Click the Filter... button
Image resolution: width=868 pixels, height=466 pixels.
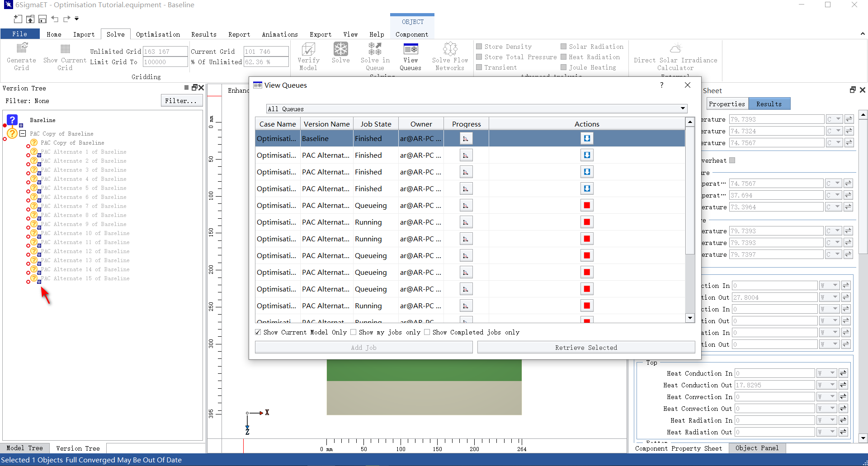[x=181, y=101]
